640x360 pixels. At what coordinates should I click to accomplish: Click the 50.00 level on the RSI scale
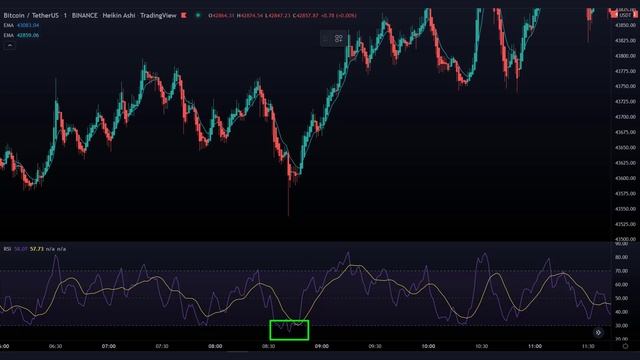[622, 298]
